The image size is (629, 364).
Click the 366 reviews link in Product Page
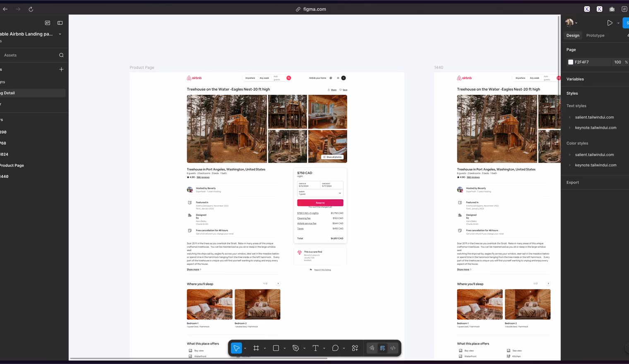point(203,177)
